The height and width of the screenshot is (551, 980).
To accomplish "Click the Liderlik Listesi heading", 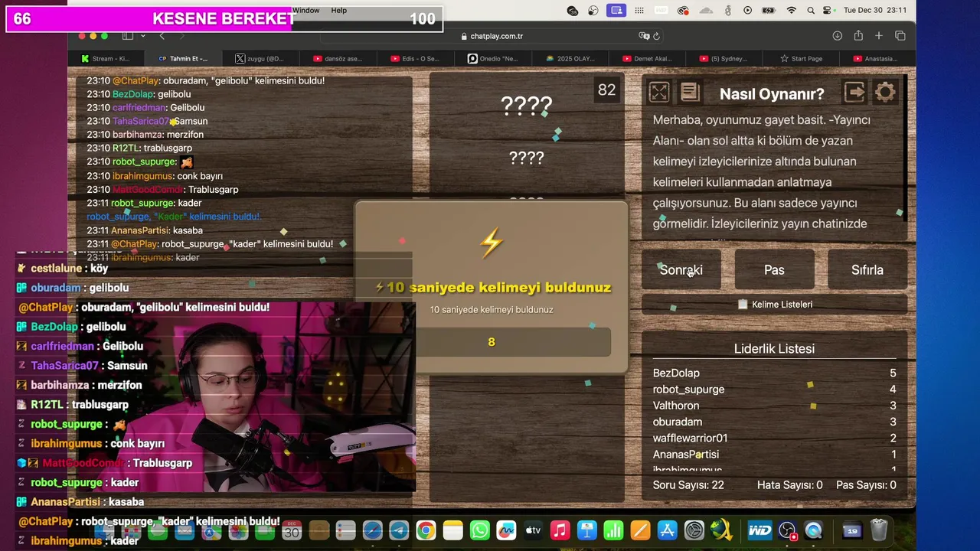I will 774,348.
